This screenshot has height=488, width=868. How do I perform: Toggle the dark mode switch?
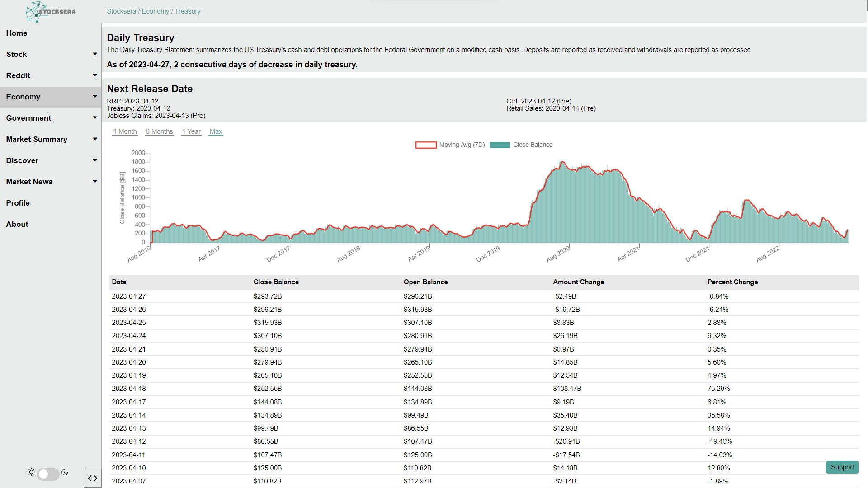(48, 474)
